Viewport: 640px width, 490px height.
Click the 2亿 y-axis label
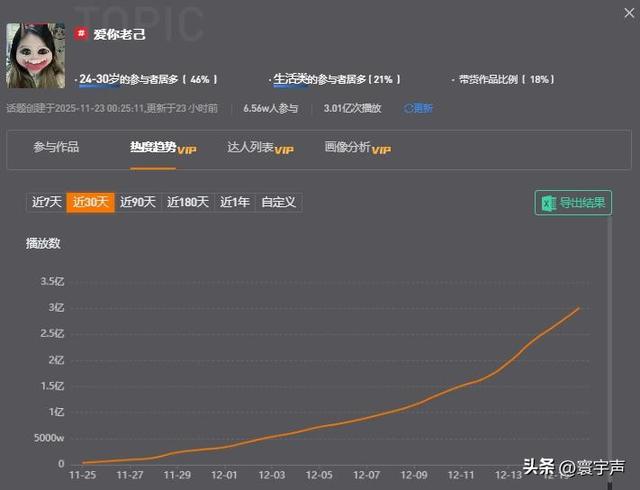click(x=56, y=360)
